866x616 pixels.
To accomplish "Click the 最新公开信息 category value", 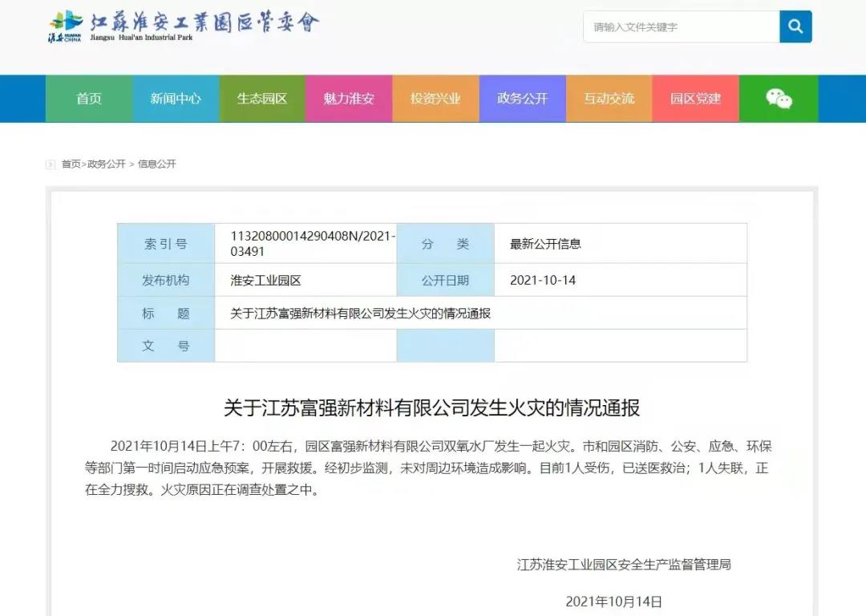I will click(545, 244).
